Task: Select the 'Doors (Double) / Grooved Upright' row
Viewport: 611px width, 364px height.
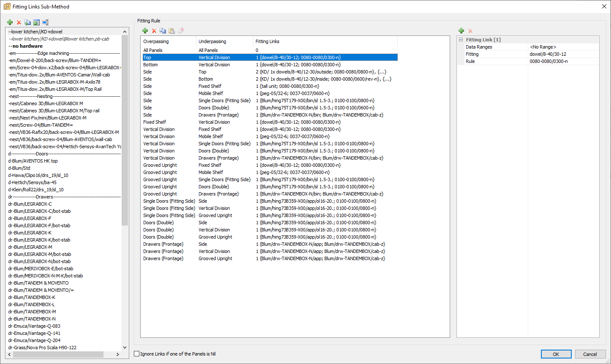Action: coord(269,237)
